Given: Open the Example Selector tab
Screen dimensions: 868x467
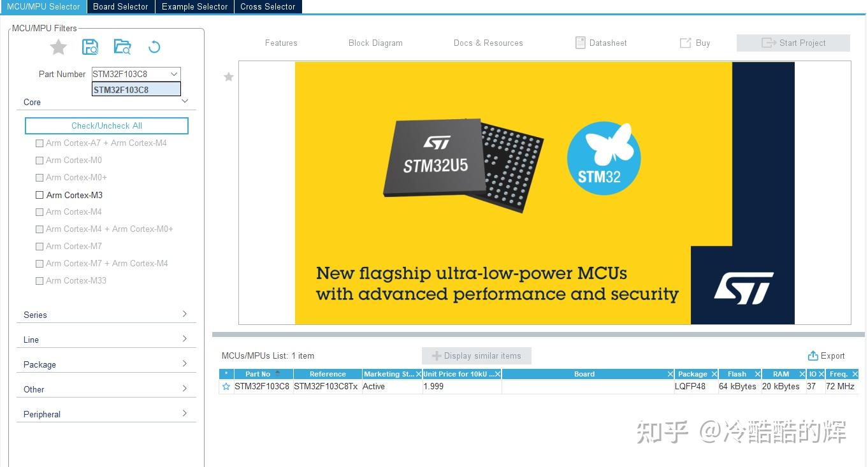Looking at the screenshot, I should point(194,6).
